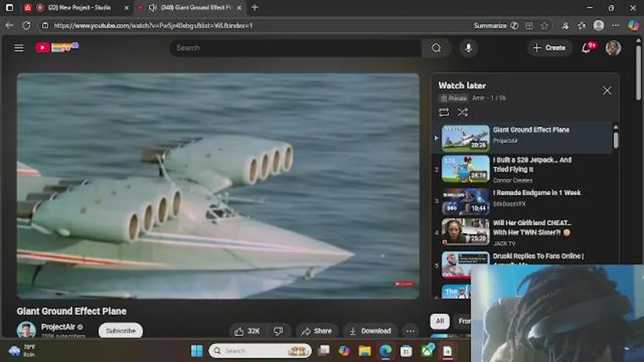
Task: Open File Explorer from taskbar
Action: click(x=365, y=350)
